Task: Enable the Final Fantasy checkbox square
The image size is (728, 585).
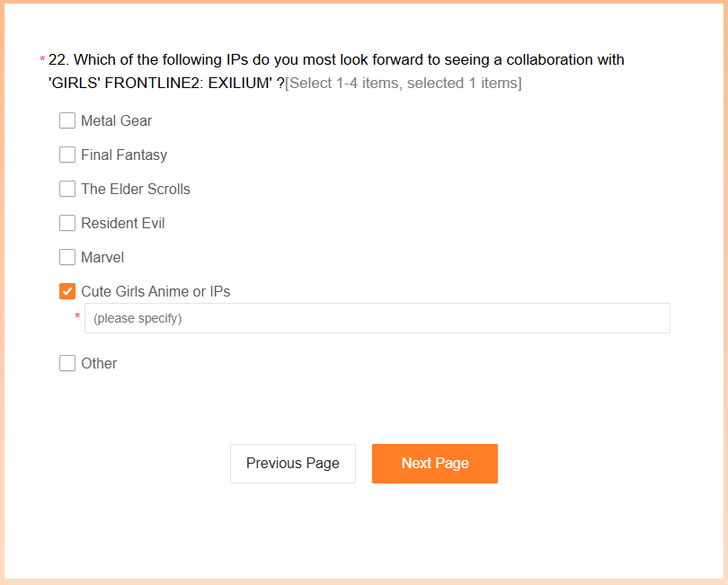Action: 67,155
